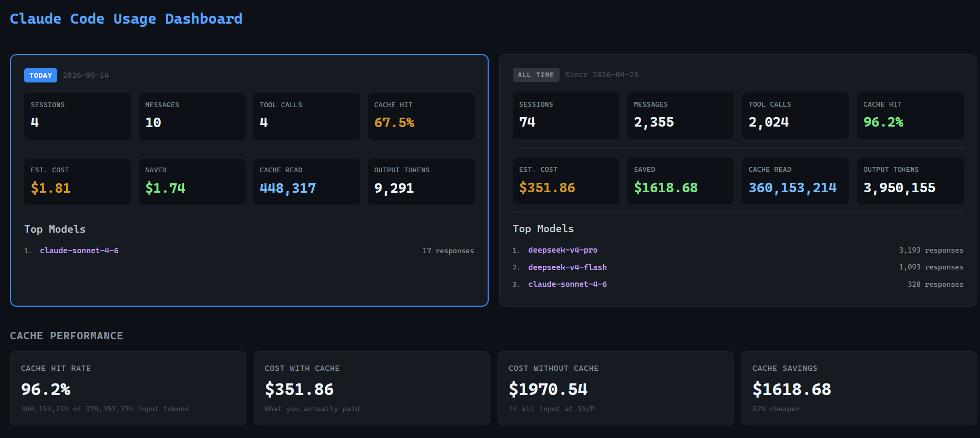This screenshot has height=438, width=980.
Task: Click the "2,355" all-time messages value
Action: [654, 122]
